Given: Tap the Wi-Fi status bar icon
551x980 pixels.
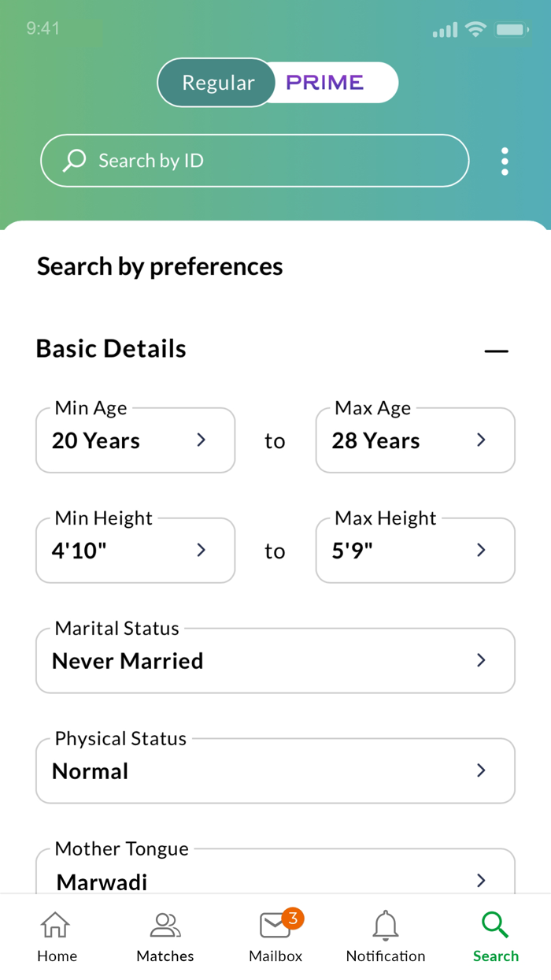Looking at the screenshot, I should (x=475, y=30).
